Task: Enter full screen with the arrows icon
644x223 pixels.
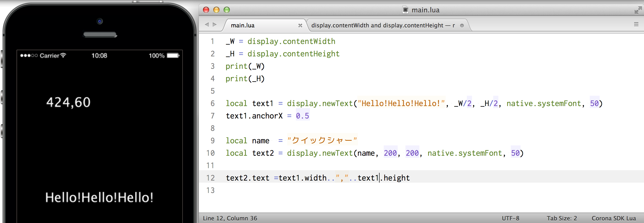Action: tap(638, 10)
